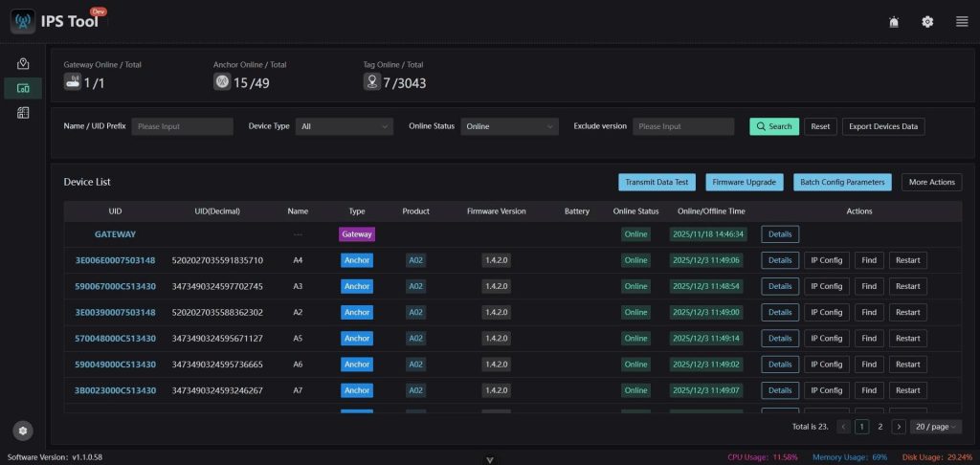Open IP Config for anchor A3
980x465 pixels.
pyautogui.click(x=826, y=286)
